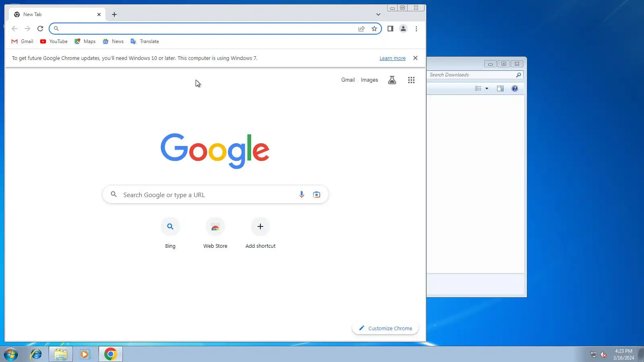The width and height of the screenshot is (644, 362).
Task: Open Gmail bookmark
Action: (22, 41)
